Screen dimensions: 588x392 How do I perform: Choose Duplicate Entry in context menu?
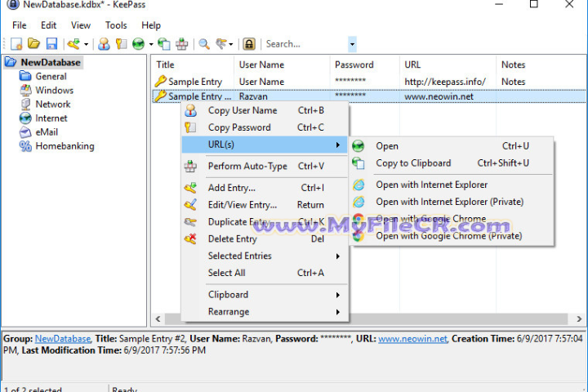click(x=265, y=221)
